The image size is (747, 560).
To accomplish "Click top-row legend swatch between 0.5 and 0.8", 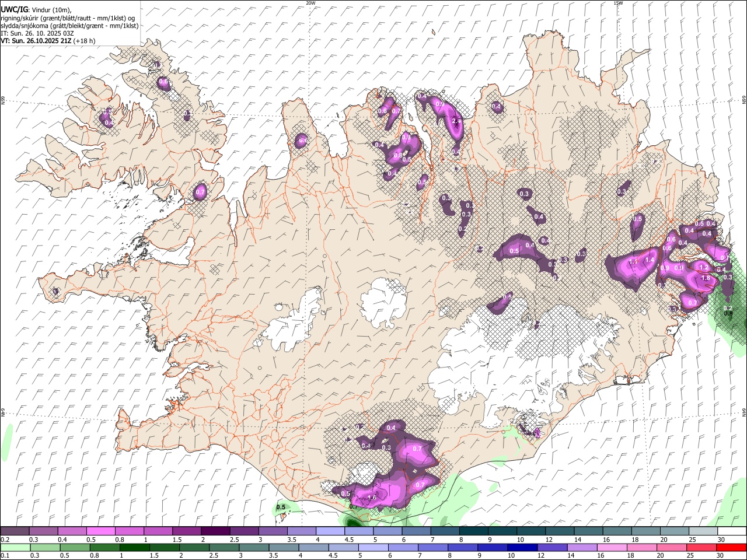I will coord(101,531).
